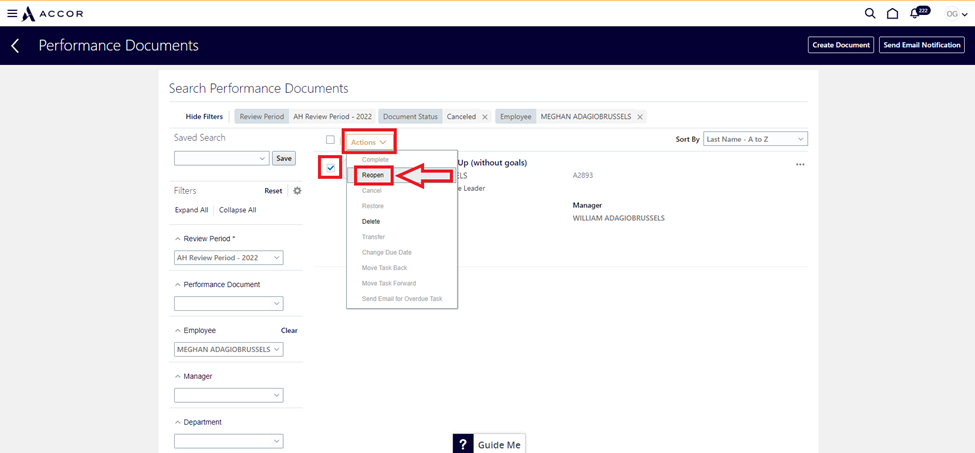The width and height of the screenshot is (975, 453).
Task: Open the Saved Search dropdown
Action: pos(222,158)
